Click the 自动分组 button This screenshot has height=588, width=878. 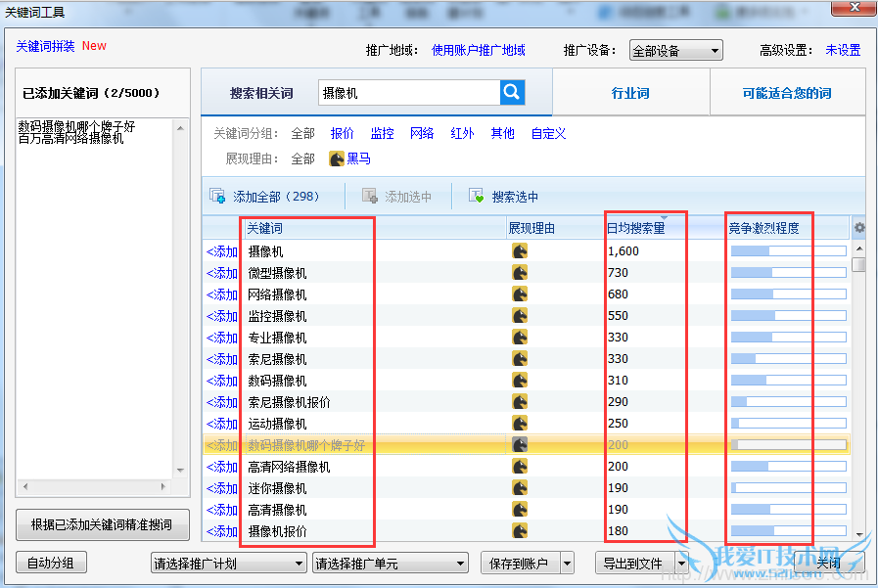(51, 564)
